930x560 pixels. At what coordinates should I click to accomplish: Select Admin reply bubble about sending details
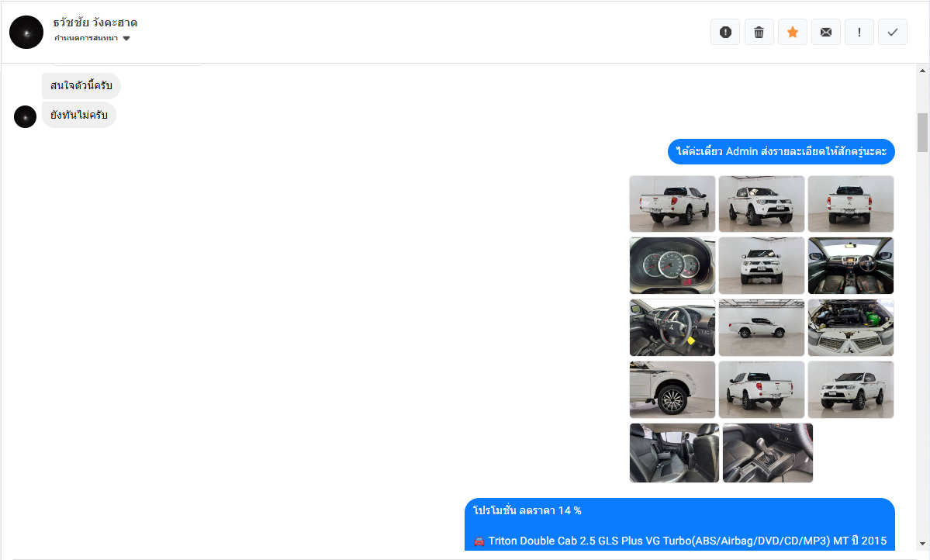coord(781,151)
